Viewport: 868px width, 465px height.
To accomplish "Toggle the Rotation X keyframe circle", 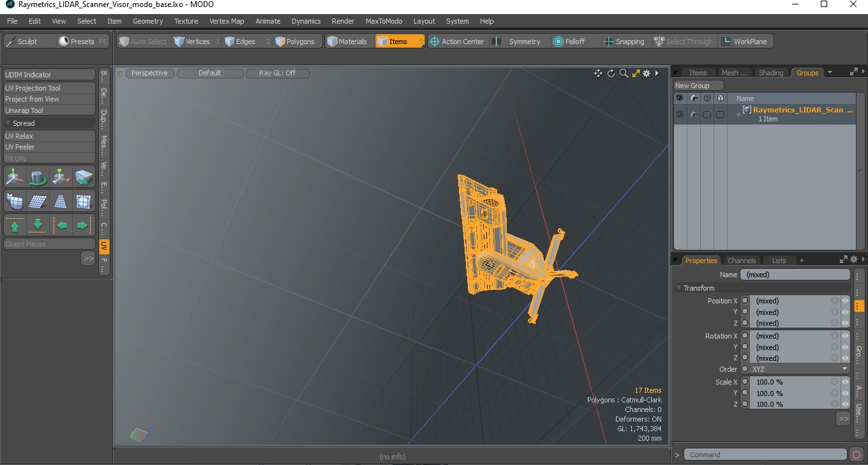I will [x=745, y=336].
